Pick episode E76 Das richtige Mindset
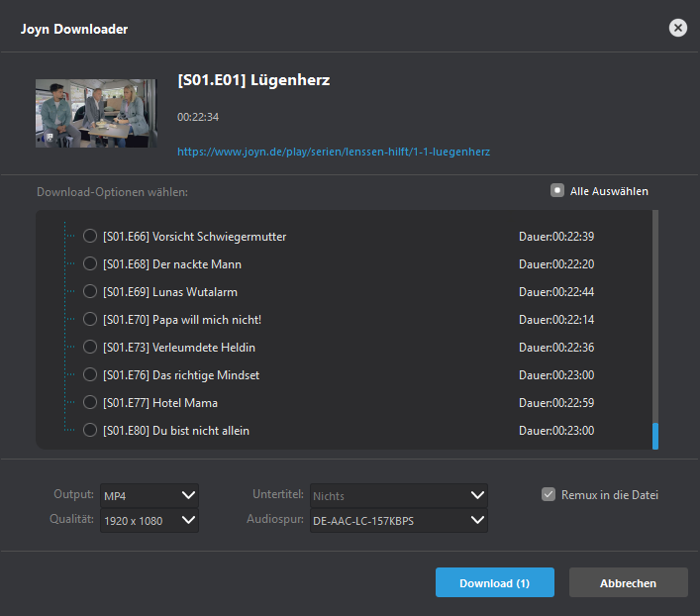 [90, 375]
